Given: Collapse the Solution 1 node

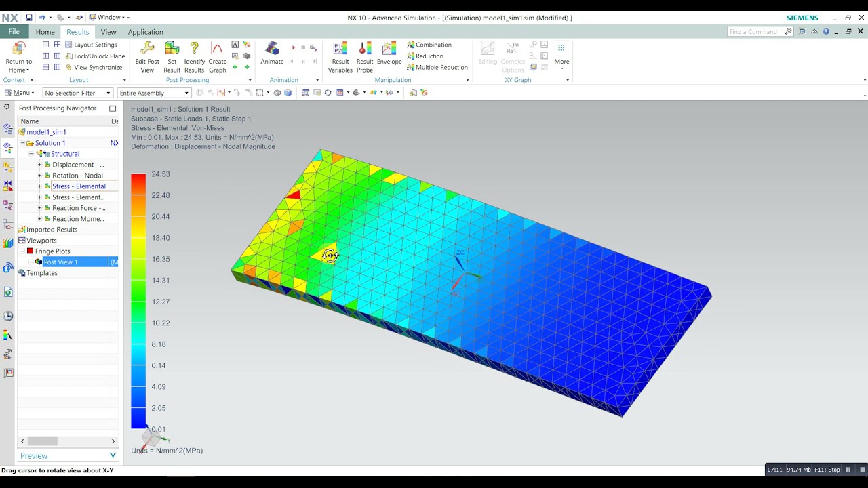Looking at the screenshot, I should 22,143.
